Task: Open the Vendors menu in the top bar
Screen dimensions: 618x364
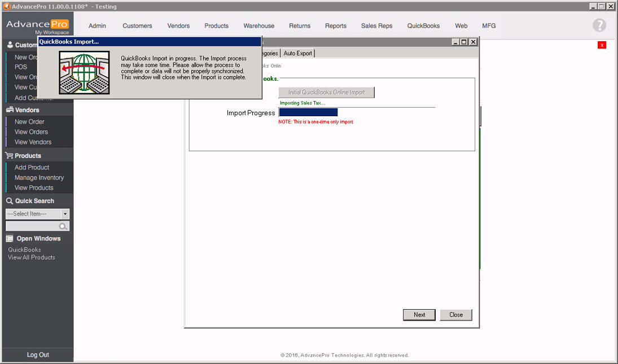Action: tap(178, 25)
